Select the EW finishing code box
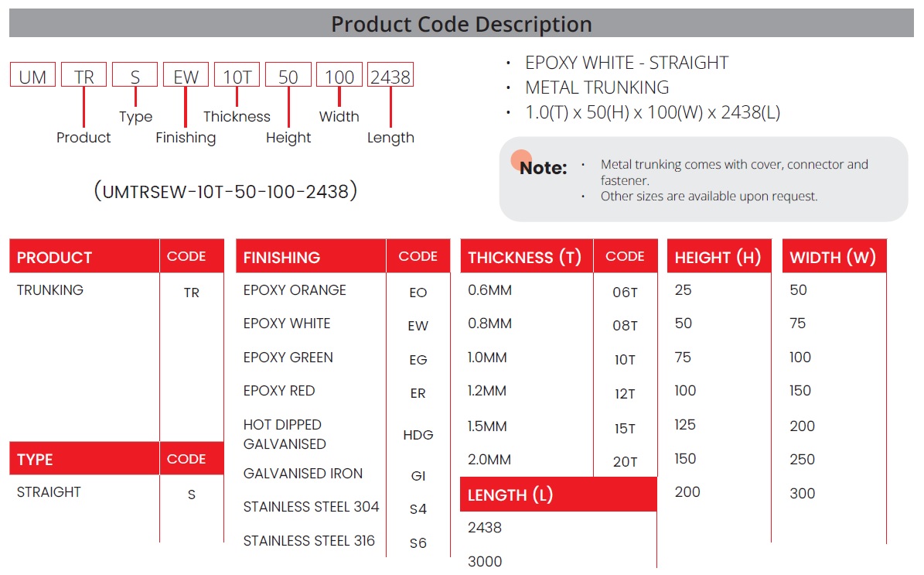The image size is (924, 575). (186, 74)
